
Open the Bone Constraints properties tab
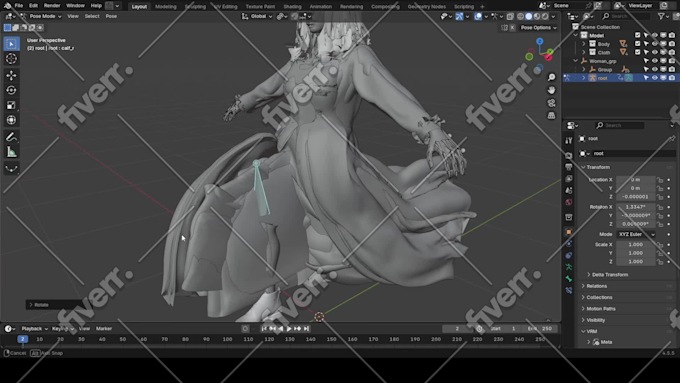(x=569, y=290)
